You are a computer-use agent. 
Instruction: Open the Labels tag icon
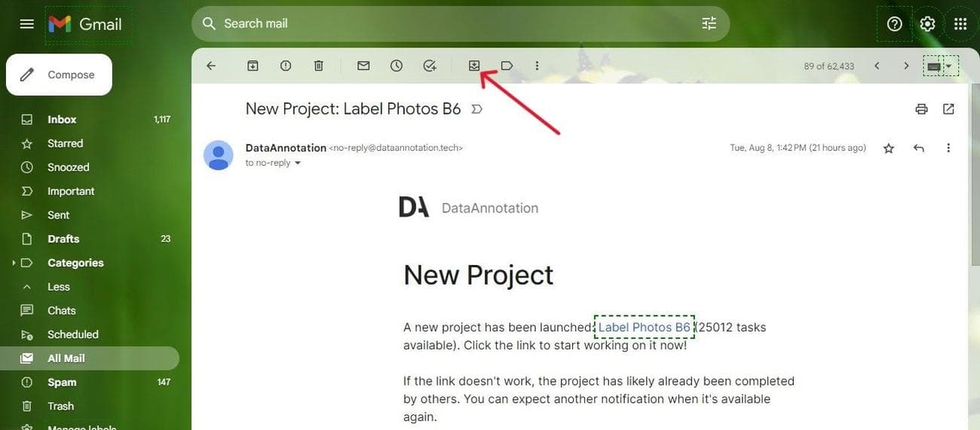click(507, 66)
